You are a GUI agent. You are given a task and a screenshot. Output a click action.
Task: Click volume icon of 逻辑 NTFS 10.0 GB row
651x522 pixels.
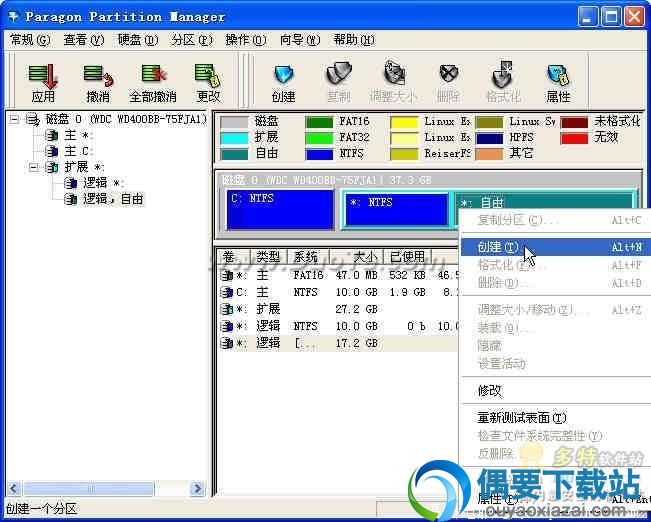pyautogui.click(x=227, y=326)
